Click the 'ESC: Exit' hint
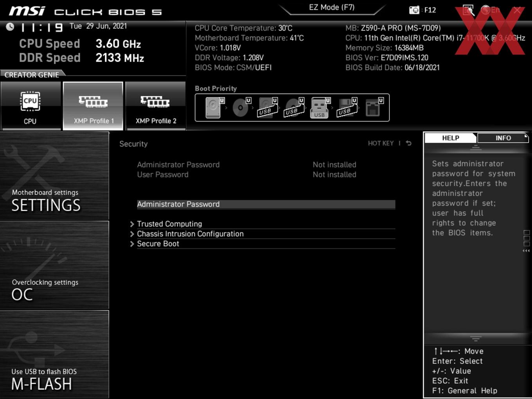 point(450,381)
